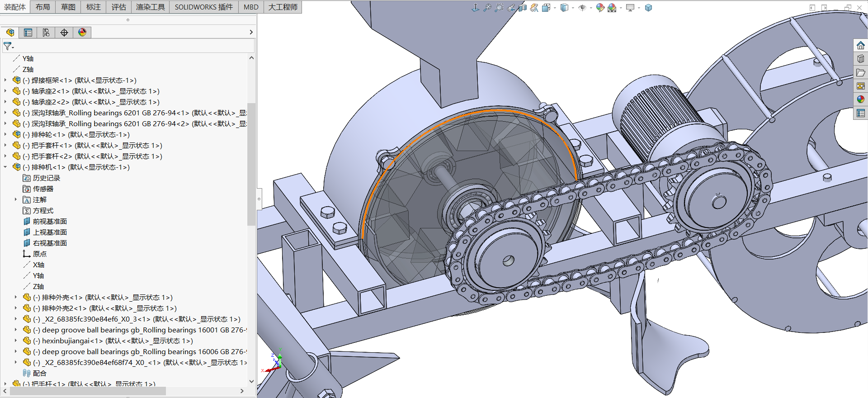
Task: Expand the 把手套杆<2> component
Action: 5,156
